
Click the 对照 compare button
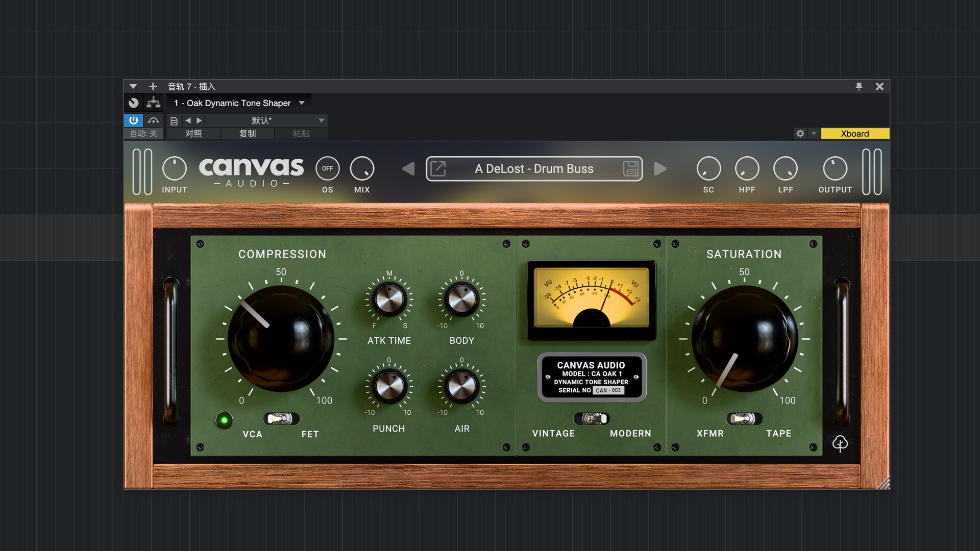click(x=193, y=134)
